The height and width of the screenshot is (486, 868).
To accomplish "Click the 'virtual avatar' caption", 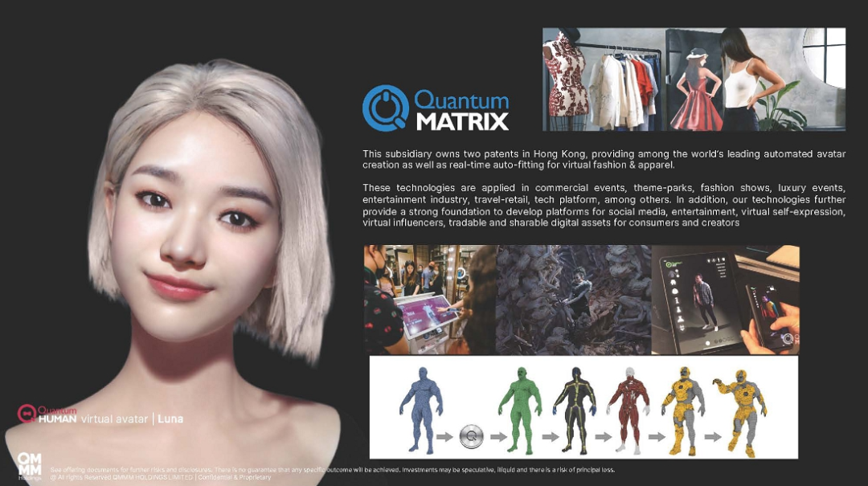I will click(115, 419).
